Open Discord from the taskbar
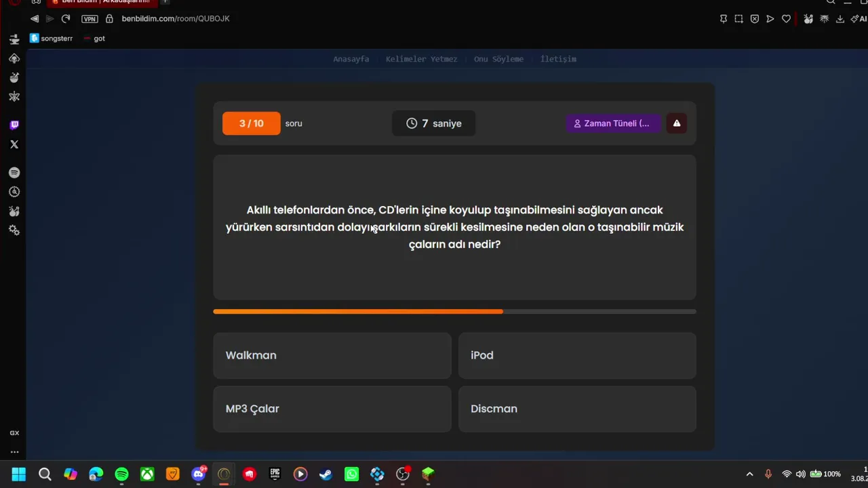Image resolution: width=868 pixels, height=488 pixels. (199, 474)
